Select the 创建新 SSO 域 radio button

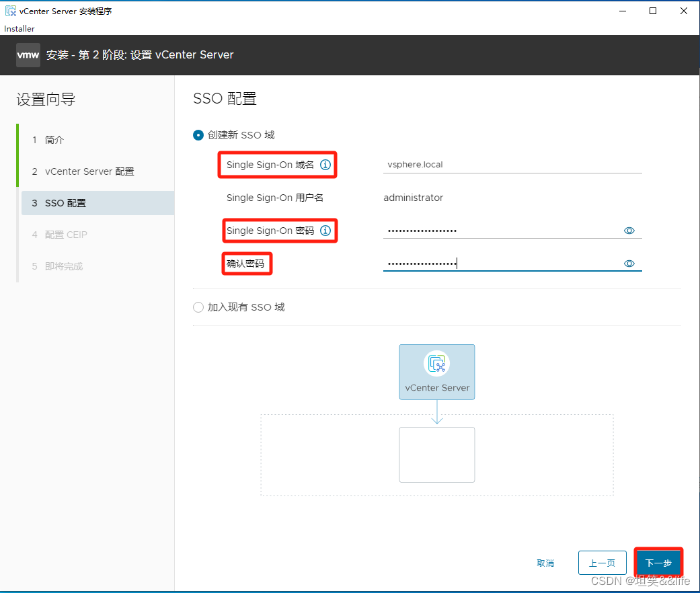pos(198,134)
